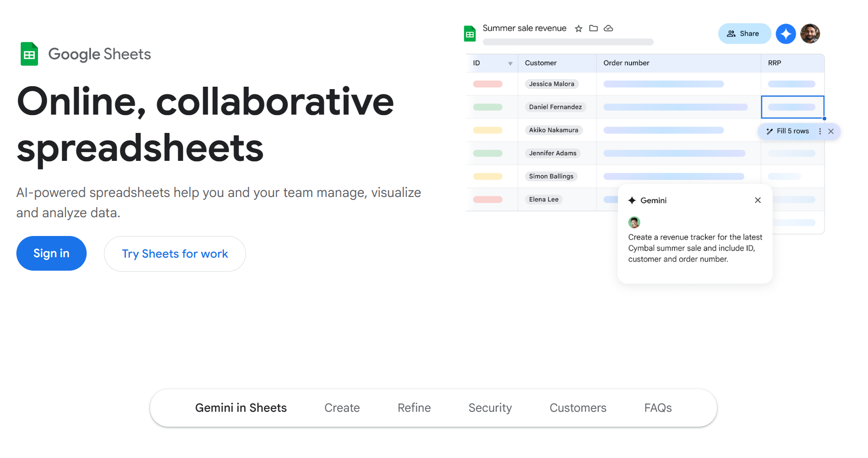
Task: Click the order number bar for Jennifer Adams
Action: click(674, 153)
